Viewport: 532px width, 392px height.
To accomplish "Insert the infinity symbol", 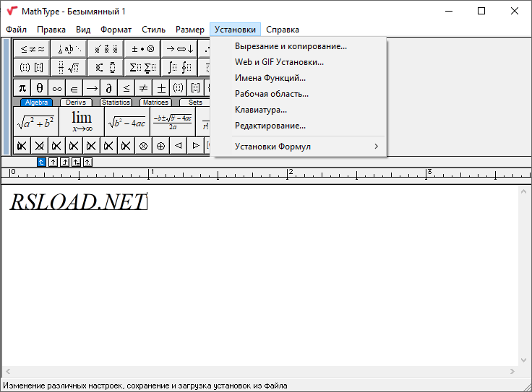I will [57, 88].
